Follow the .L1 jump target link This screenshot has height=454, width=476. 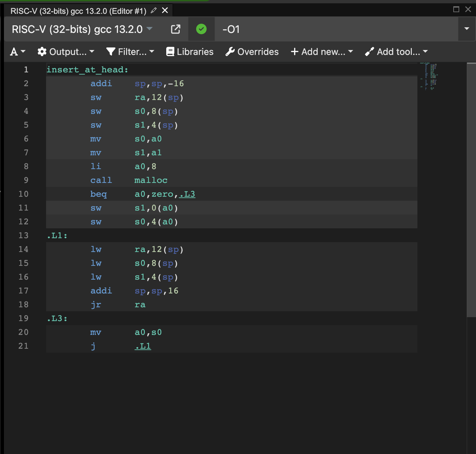pos(143,346)
